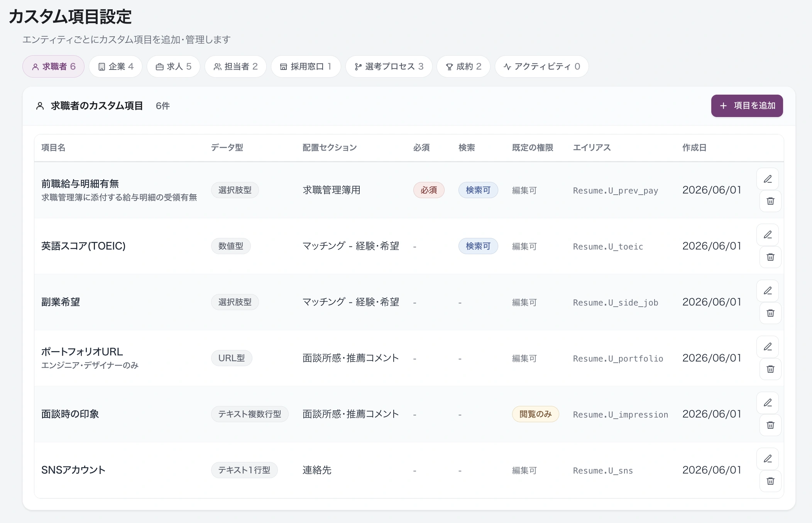Image resolution: width=812 pixels, height=523 pixels.
Task: Click the alias Resume.U_portfolio
Action: (x=618, y=358)
